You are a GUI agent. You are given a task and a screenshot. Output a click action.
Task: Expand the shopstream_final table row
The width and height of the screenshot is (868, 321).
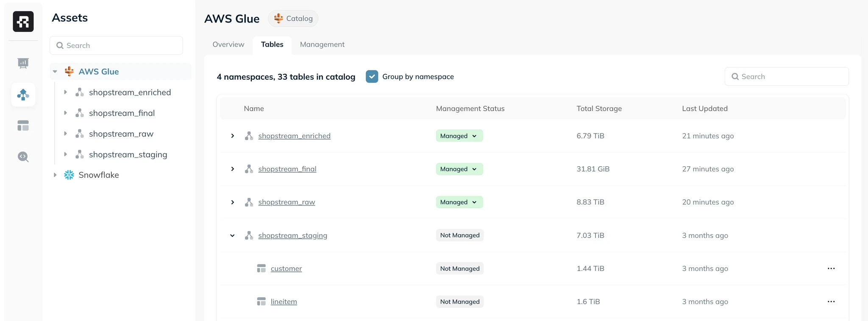point(233,169)
